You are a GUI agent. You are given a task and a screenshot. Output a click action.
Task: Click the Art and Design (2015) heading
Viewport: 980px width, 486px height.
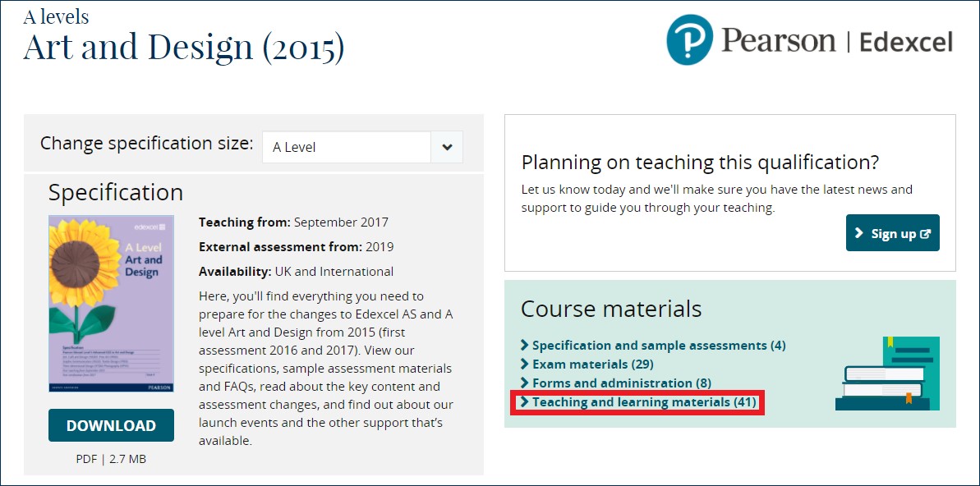point(183,48)
